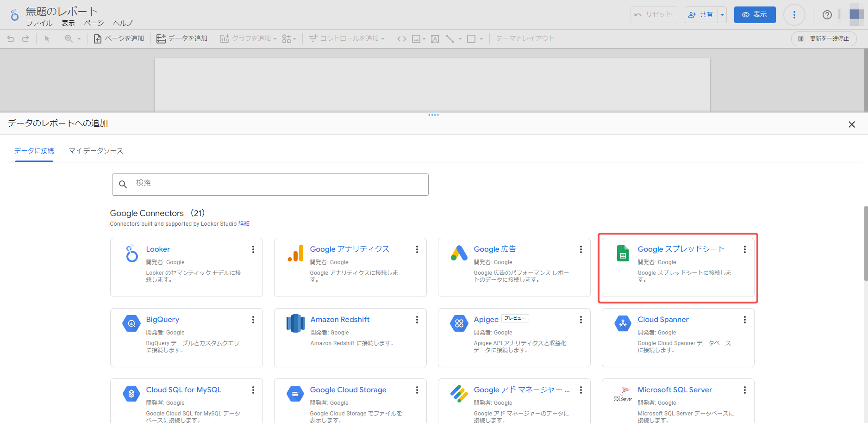The image size is (868, 427).
Task: Click ページを追加 button
Action: (119, 39)
